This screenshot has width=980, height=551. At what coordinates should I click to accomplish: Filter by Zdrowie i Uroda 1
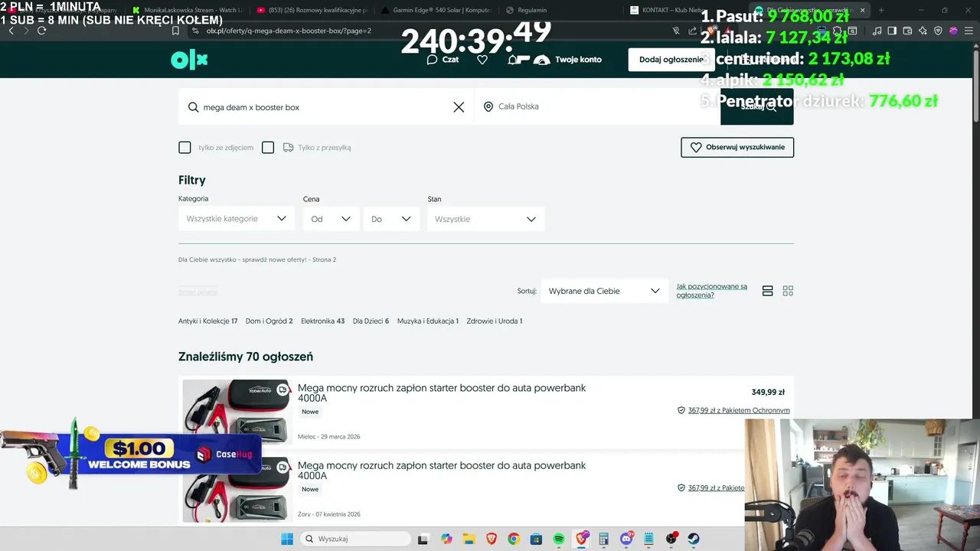tap(494, 321)
